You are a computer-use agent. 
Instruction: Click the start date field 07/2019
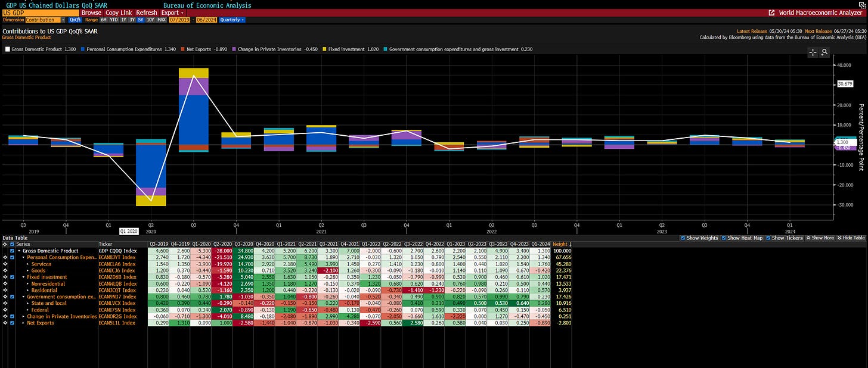click(179, 20)
